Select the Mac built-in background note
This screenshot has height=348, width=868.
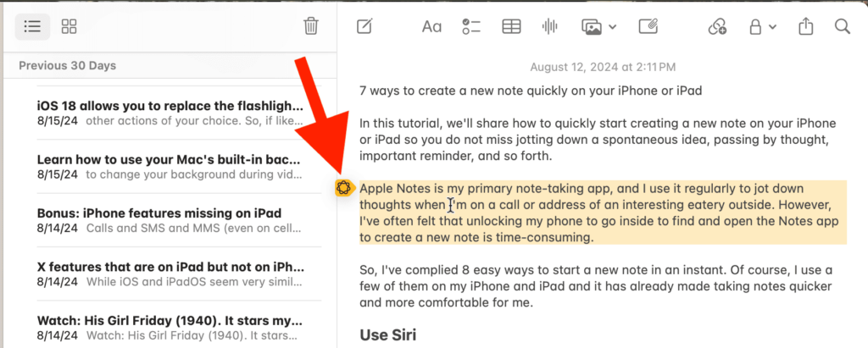pyautogui.click(x=170, y=167)
